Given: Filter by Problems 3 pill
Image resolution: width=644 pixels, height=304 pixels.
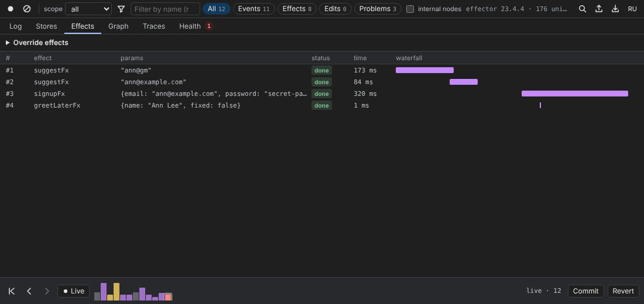Looking at the screenshot, I should pyautogui.click(x=378, y=9).
